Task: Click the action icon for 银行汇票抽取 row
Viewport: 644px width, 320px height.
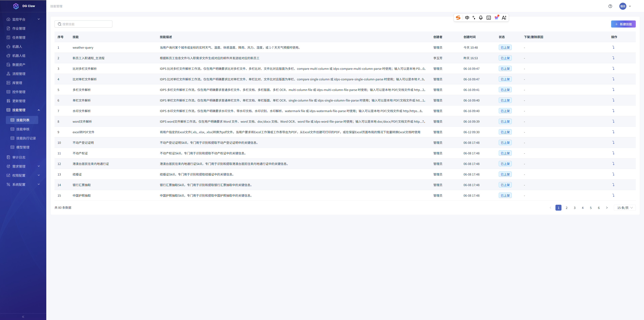Action: (x=613, y=185)
